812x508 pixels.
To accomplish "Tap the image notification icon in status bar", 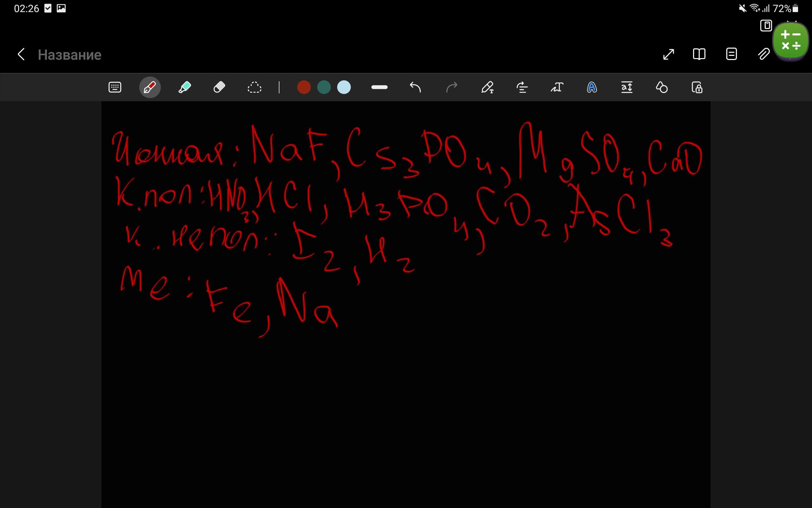I will (x=61, y=8).
